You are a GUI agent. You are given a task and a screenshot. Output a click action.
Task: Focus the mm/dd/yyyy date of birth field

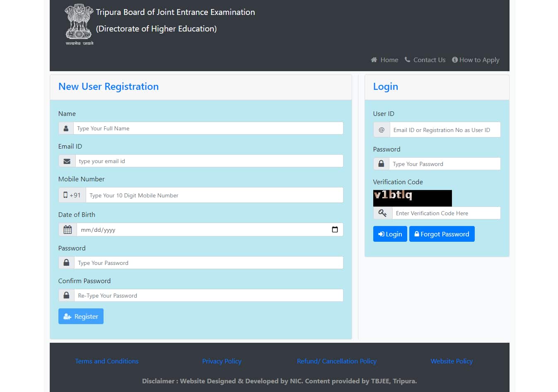[210, 229]
